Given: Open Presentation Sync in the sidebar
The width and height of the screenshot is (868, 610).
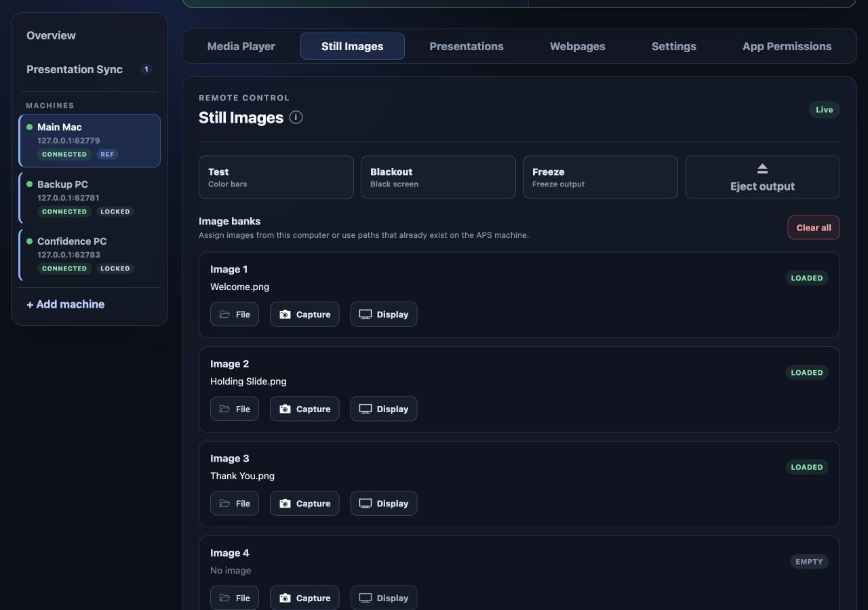Looking at the screenshot, I should 90,69.
